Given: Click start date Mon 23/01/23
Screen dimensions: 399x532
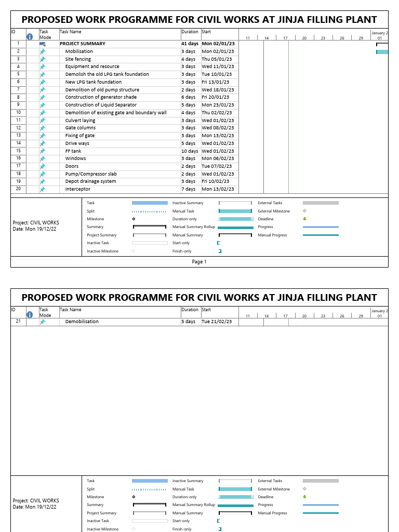Looking at the screenshot, I should (218, 105).
